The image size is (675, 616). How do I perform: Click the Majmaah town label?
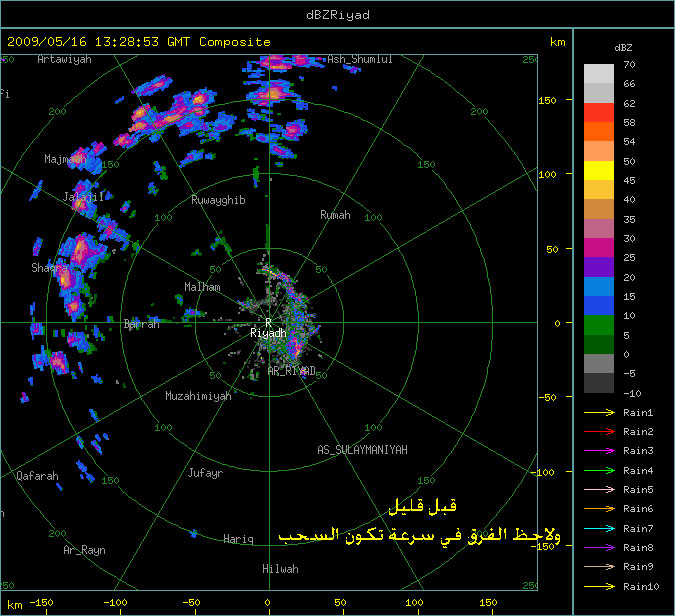(x=65, y=159)
